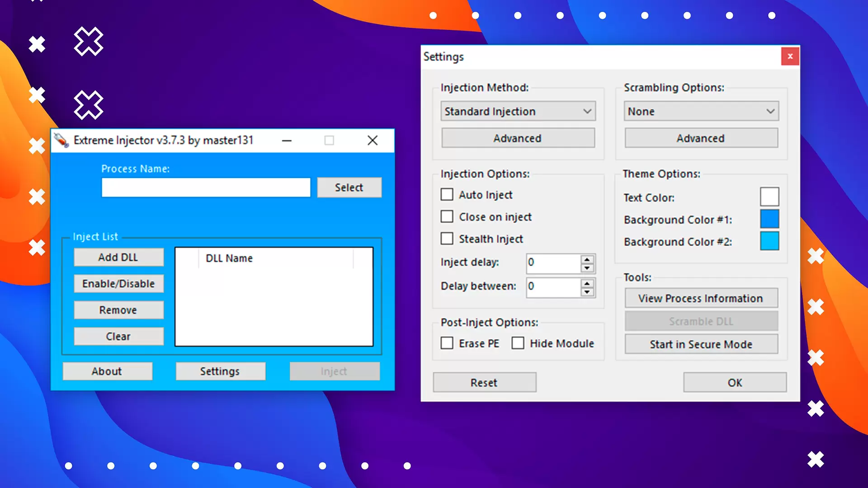Click the Enable/Disable button
The width and height of the screenshot is (868, 488).
[118, 284]
